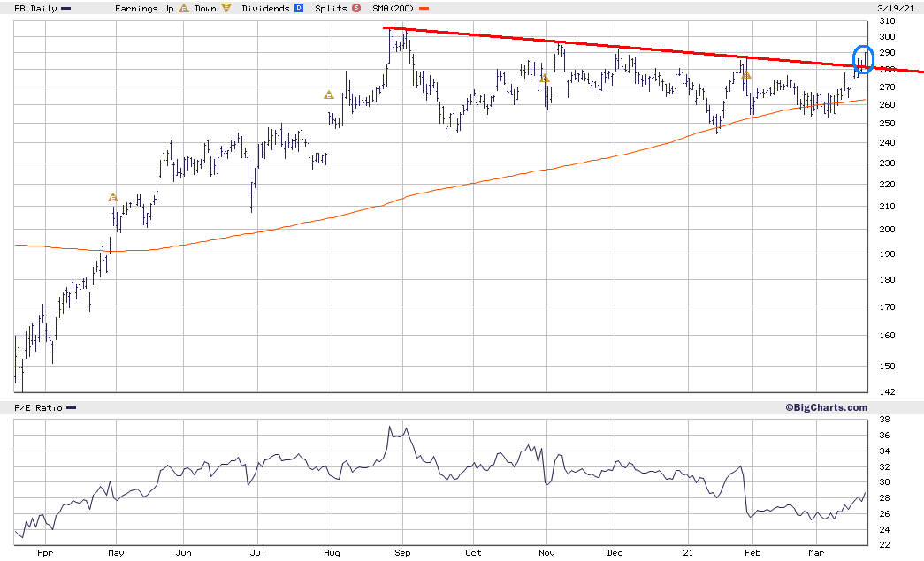Click the 30 P/E axis label
Image resolution: width=924 pixels, height=561 pixels.
(884, 482)
